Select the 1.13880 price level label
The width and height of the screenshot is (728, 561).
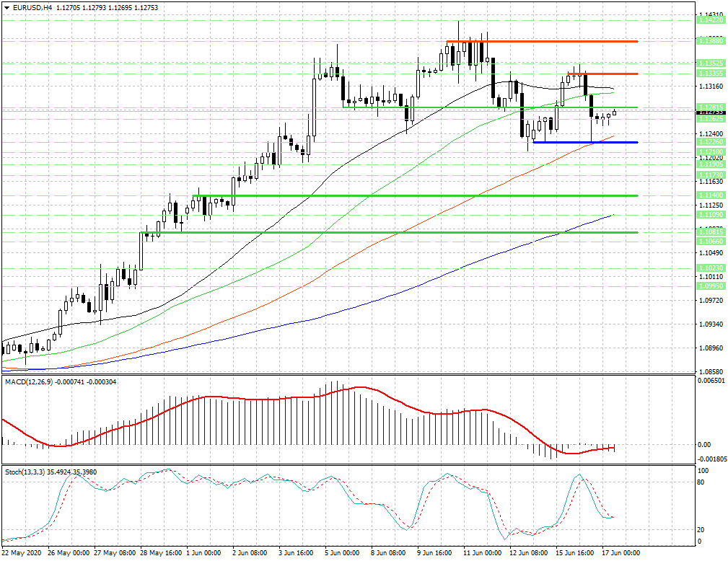[x=711, y=41]
